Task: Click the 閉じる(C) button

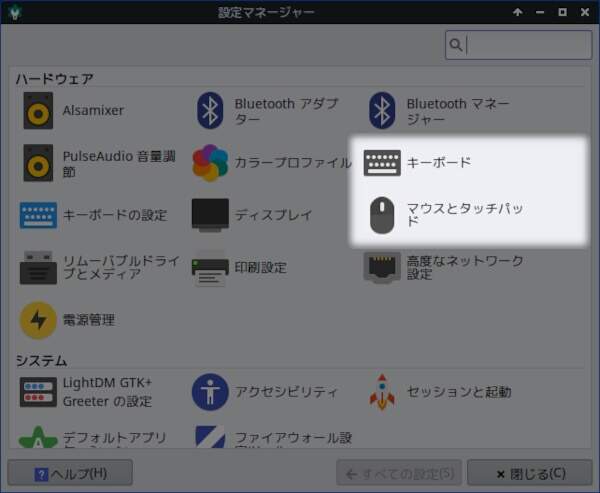Action: (x=530, y=473)
